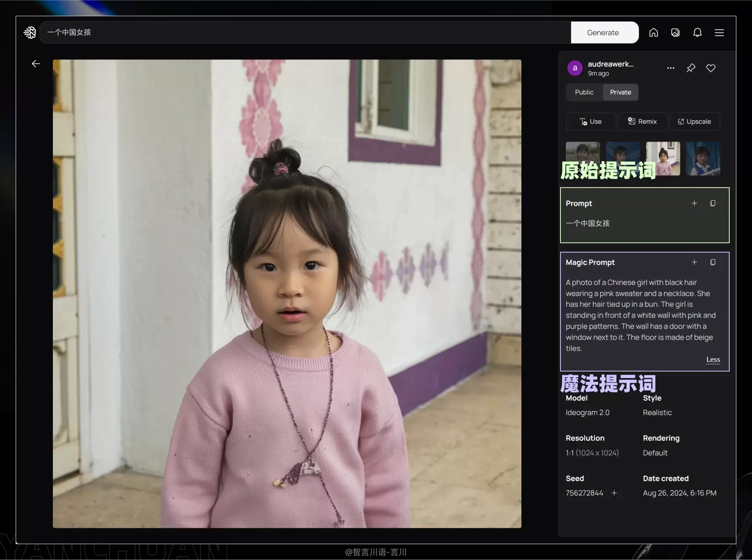
Task: Open the three-dot more options menu
Action: 671,68
